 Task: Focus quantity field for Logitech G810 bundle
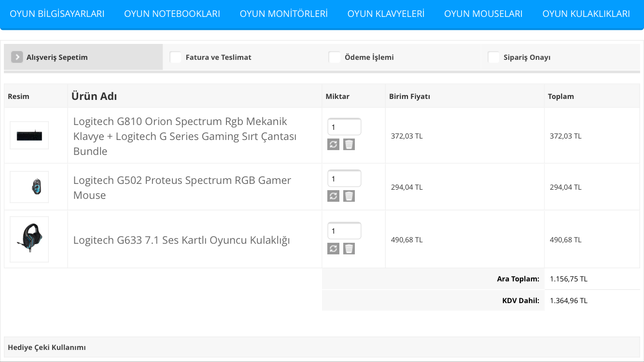pos(344,127)
